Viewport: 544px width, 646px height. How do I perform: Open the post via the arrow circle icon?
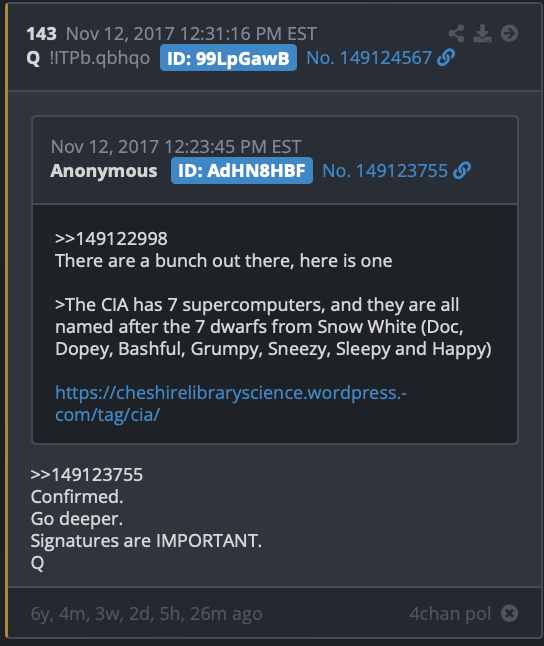509,34
